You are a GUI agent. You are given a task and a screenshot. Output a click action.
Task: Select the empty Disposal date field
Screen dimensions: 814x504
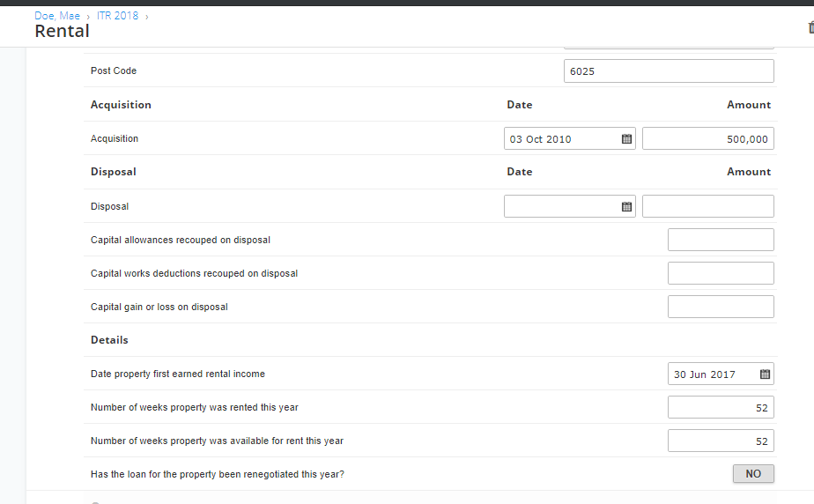coord(569,206)
